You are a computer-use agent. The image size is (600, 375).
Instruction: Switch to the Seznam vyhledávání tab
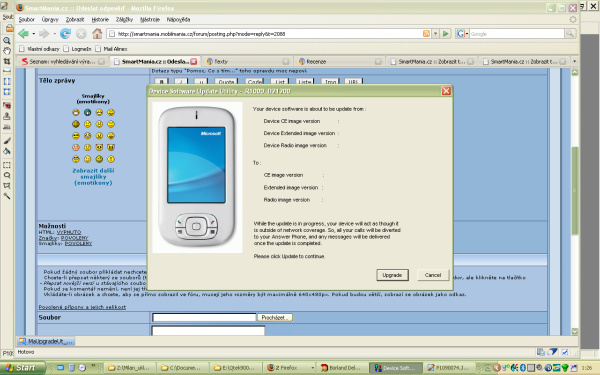(63, 61)
